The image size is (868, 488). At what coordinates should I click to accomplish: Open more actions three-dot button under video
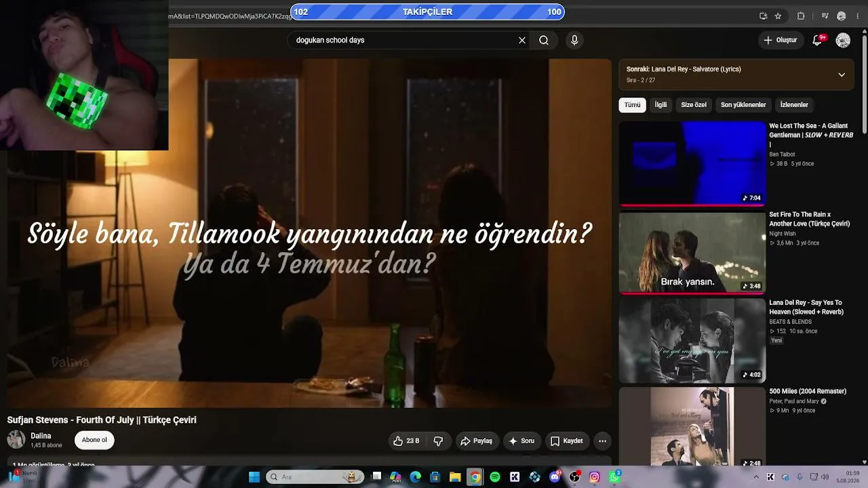click(602, 441)
